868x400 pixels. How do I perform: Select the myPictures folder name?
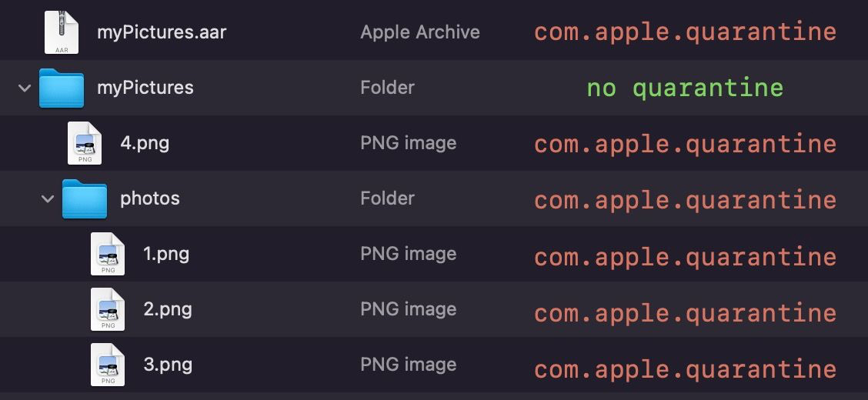coord(145,88)
